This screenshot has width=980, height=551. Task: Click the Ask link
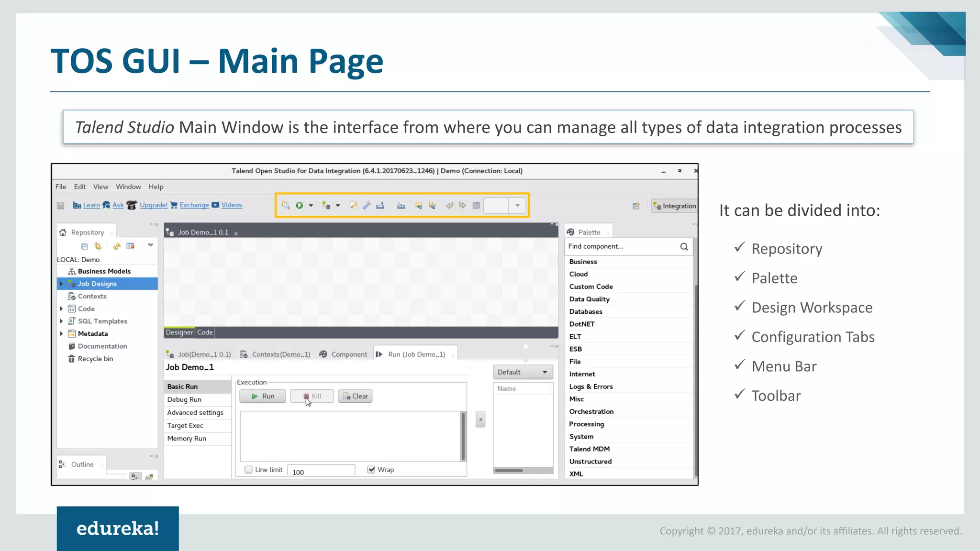(118, 205)
